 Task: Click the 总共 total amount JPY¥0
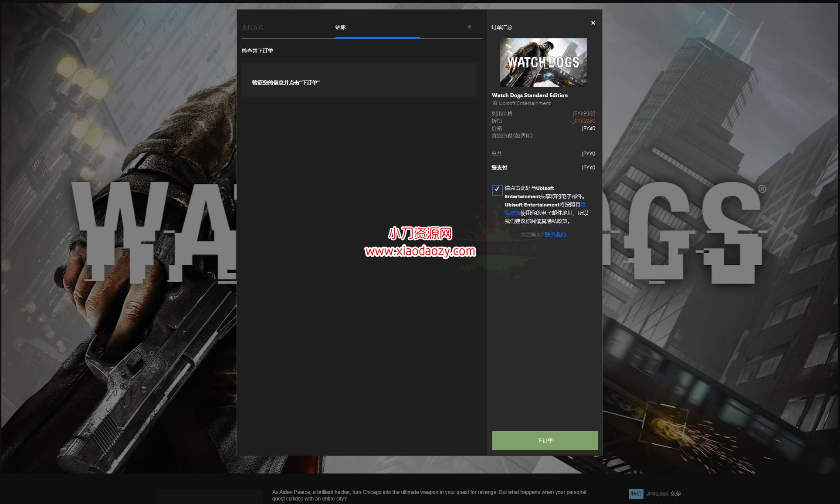[588, 153]
